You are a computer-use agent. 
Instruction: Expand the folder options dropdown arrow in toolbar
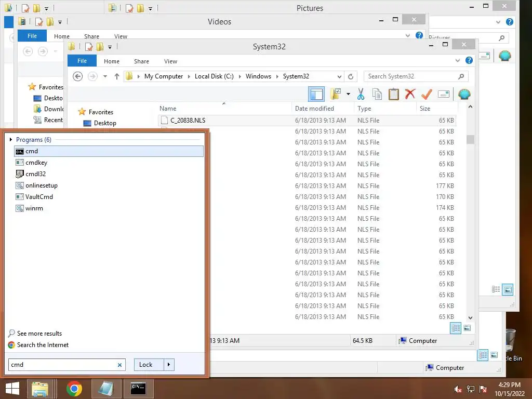tap(348, 94)
